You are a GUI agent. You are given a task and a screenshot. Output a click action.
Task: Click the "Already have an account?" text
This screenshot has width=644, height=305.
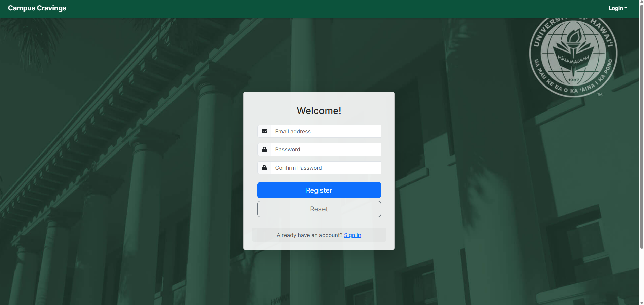[x=309, y=235]
